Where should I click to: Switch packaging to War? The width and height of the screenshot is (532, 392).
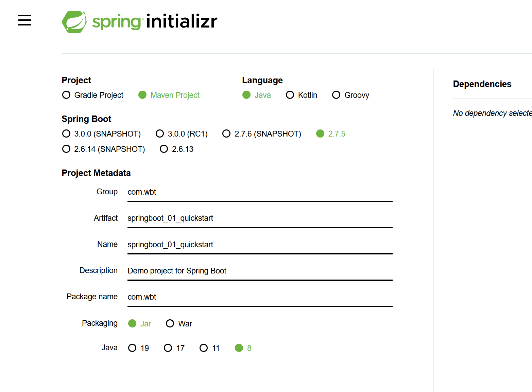[170, 324]
